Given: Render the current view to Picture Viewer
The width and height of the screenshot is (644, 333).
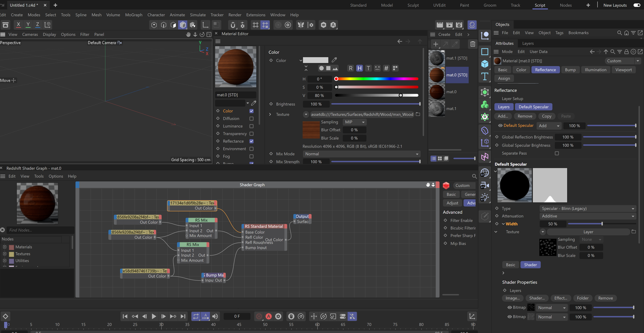Looking at the screenshot, I should pyautogui.click(x=449, y=25).
